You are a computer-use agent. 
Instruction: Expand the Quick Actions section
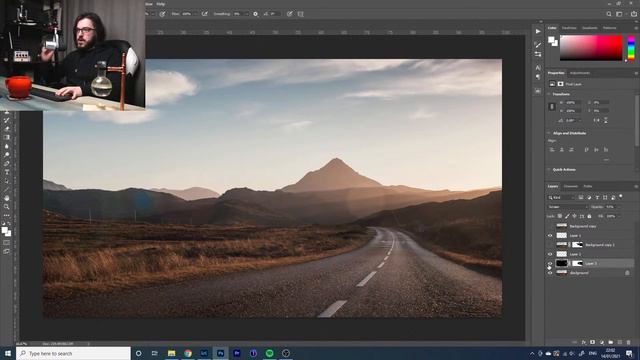click(x=549, y=169)
